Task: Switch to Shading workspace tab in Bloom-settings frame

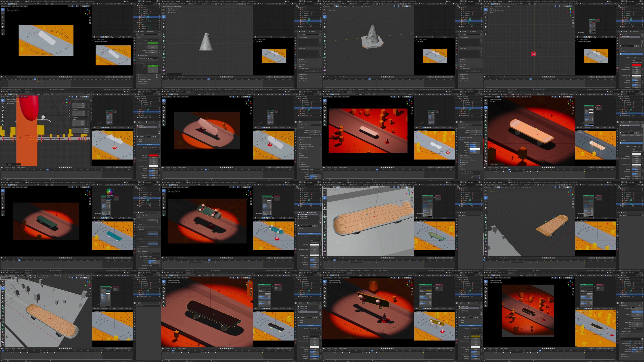Action: point(383,92)
